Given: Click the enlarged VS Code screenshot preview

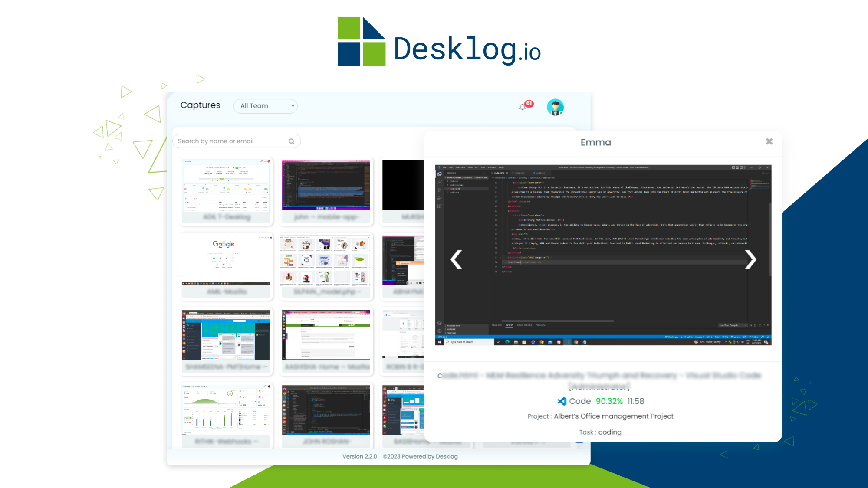Looking at the screenshot, I should pyautogui.click(x=603, y=255).
